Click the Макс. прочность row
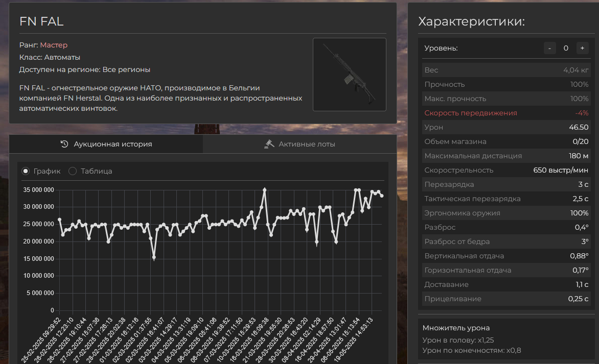This screenshot has width=599, height=364. pyautogui.click(x=506, y=99)
